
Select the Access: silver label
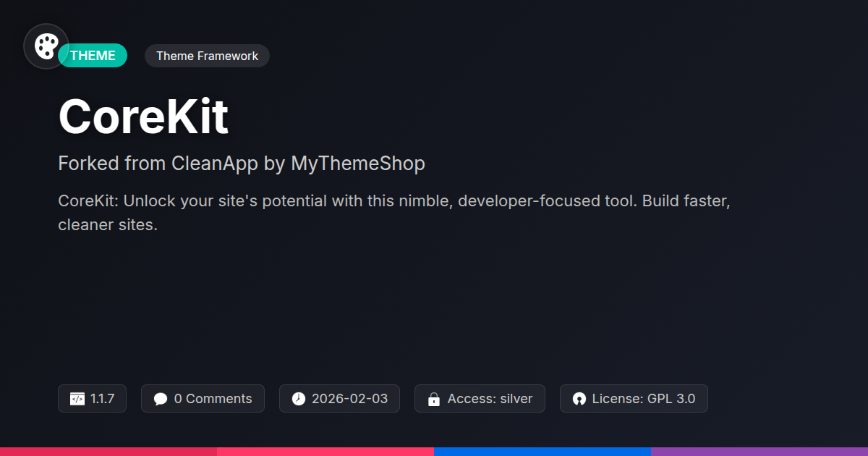coord(490,399)
